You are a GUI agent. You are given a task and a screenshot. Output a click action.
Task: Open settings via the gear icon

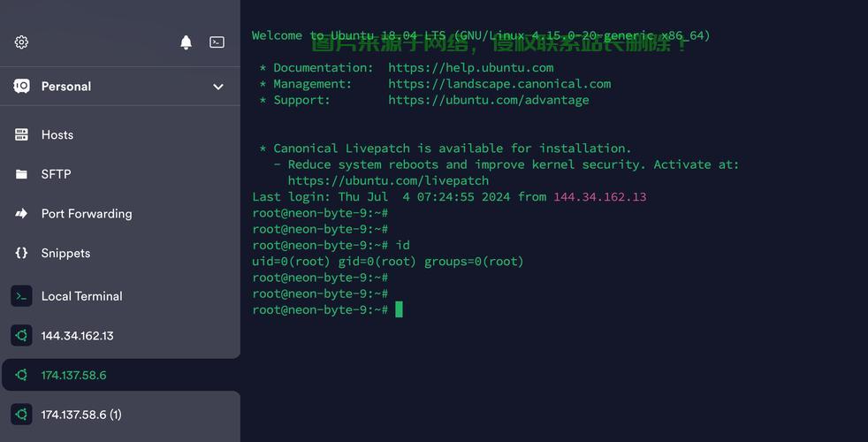point(21,42)
